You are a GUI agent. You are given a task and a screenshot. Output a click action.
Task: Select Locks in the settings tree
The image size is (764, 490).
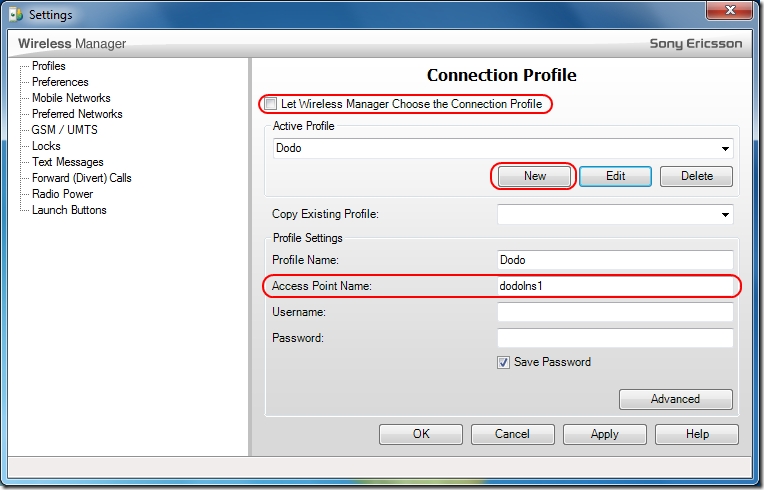46,146
